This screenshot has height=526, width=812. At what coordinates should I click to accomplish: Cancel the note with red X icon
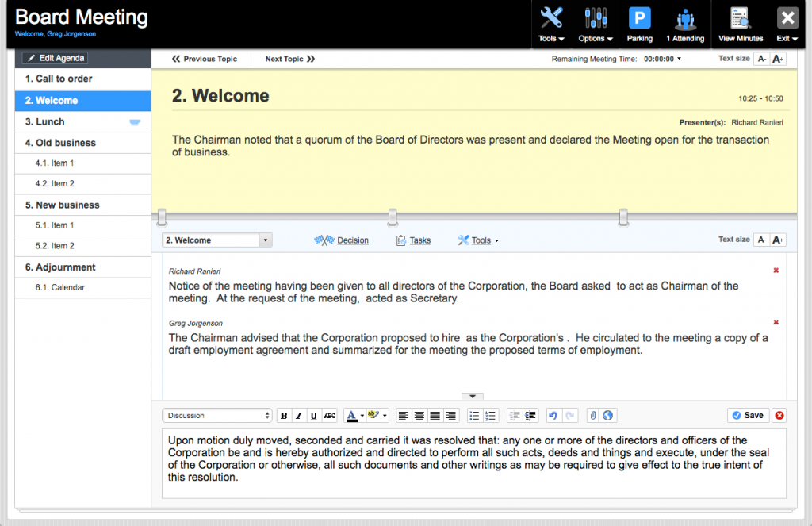coord(779,416)
